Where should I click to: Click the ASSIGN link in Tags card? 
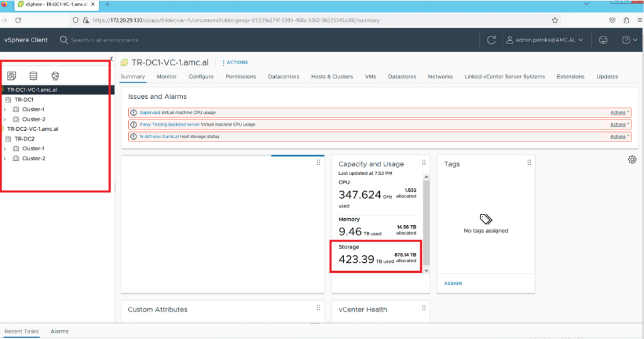point(453,283)
